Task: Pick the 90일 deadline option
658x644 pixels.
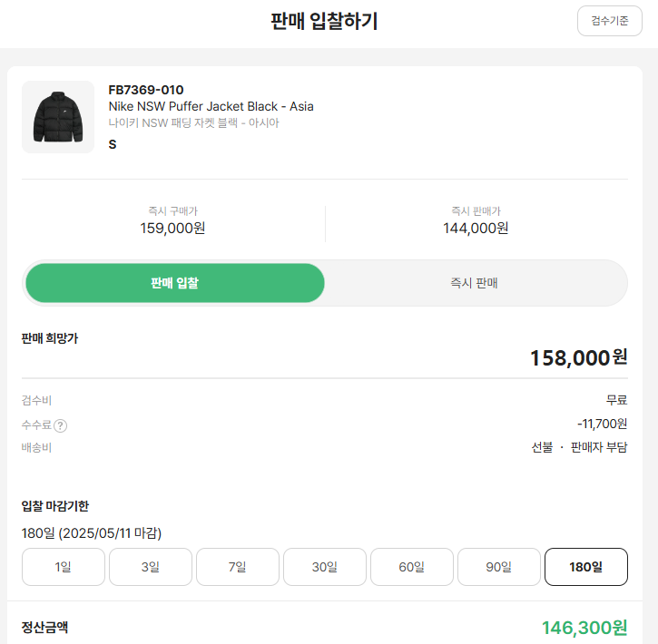Action: tap(499, 567)
